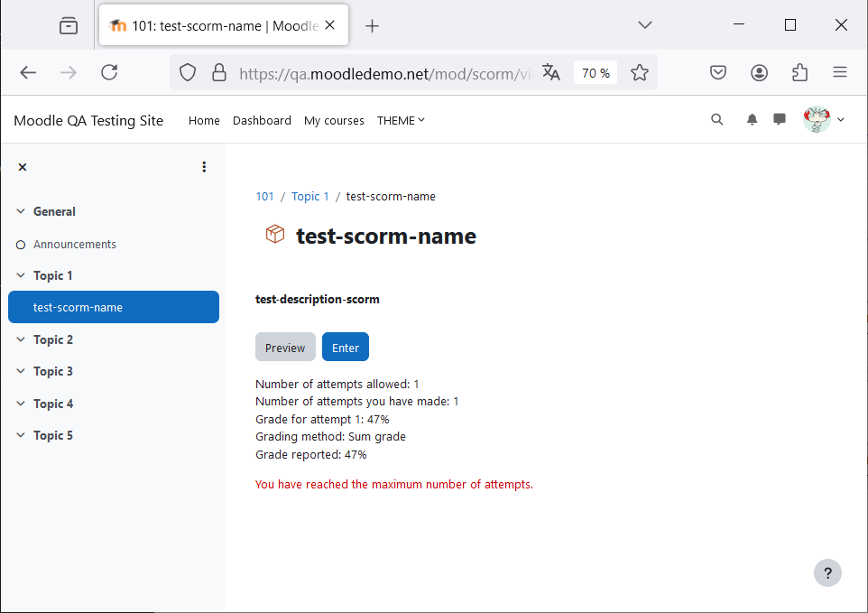Open Topic 5 in course index
868x613 pixels.
click(53, 435)
